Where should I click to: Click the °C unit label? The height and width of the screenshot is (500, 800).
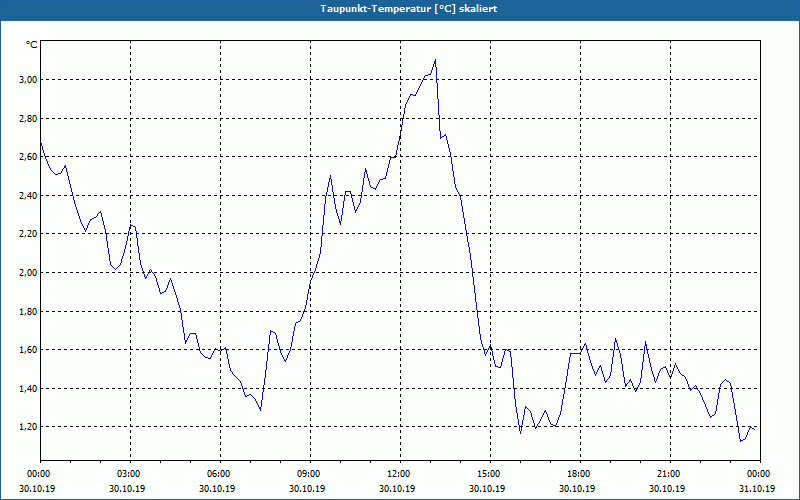click(32, 45)
